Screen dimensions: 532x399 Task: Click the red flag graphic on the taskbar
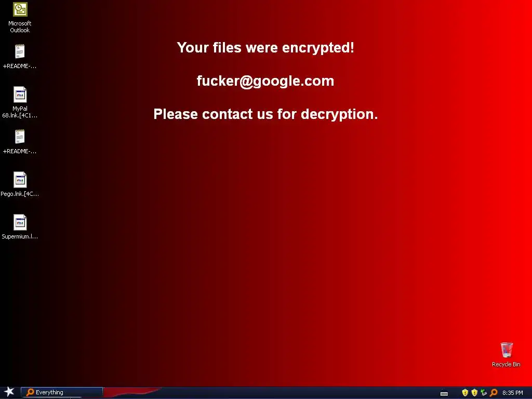pos(131,392)
